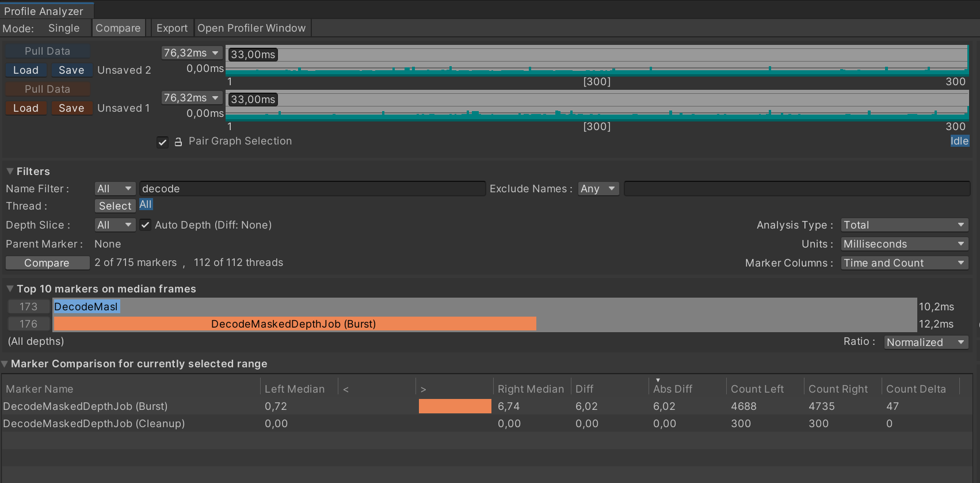
Task: Click the less-than column header icon
Action: pyautogui.click(x=346, y=390)
